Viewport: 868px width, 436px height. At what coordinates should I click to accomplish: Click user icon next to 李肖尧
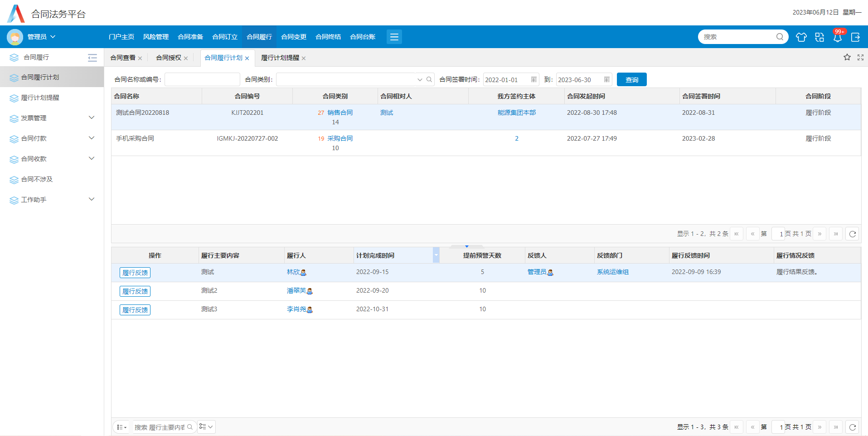(310, 310)
